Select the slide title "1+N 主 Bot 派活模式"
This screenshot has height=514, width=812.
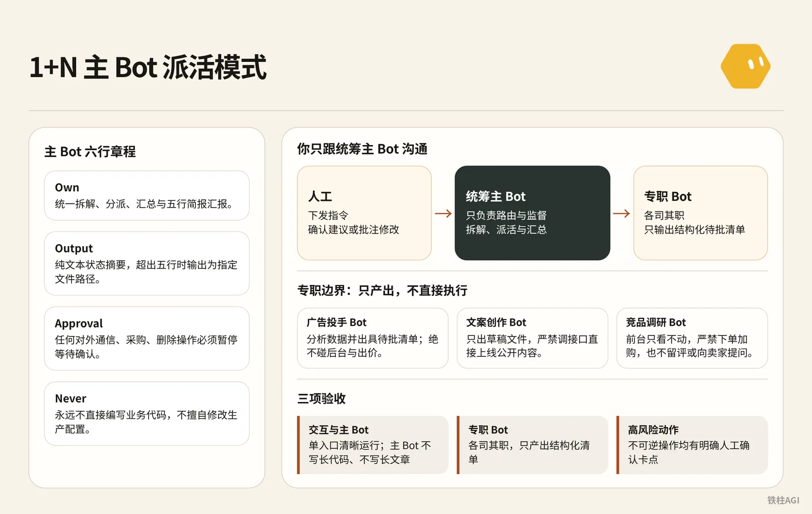[x=148, y=67]
